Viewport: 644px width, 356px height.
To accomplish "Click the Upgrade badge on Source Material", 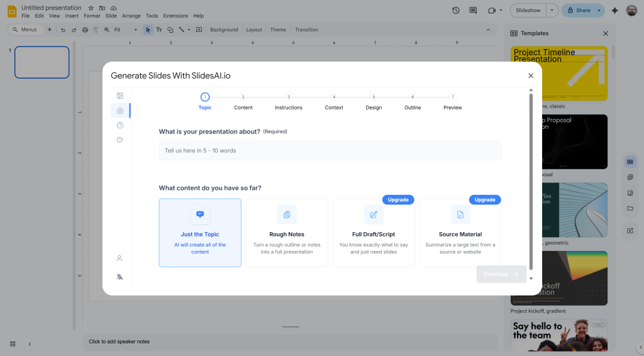I will click(x=485, y=199).
